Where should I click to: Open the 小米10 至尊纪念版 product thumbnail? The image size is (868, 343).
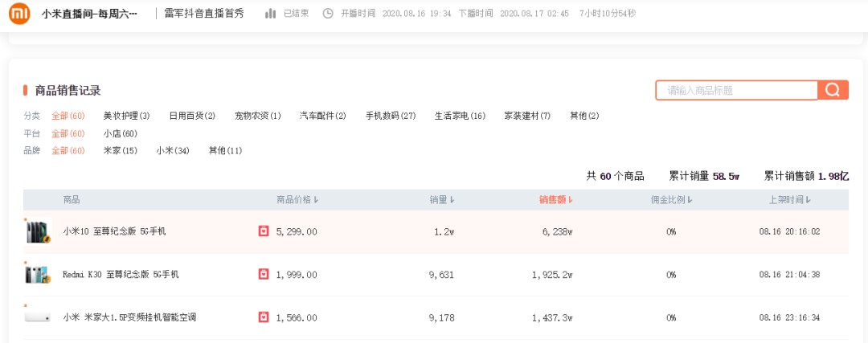tap(38, 231)
